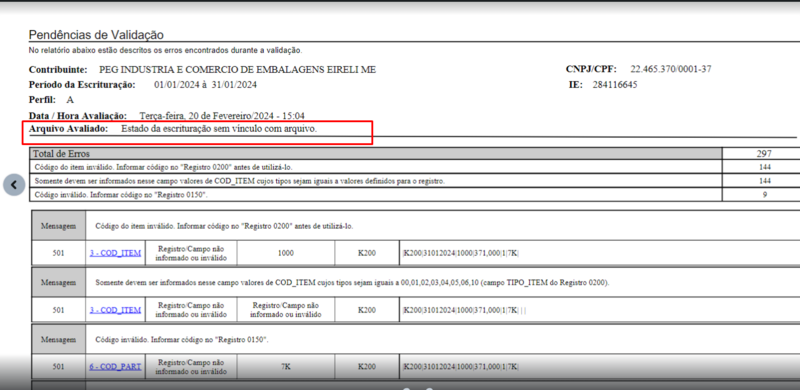Click the total error count 297
Viewport: 800px width, 390px height.
764,154
